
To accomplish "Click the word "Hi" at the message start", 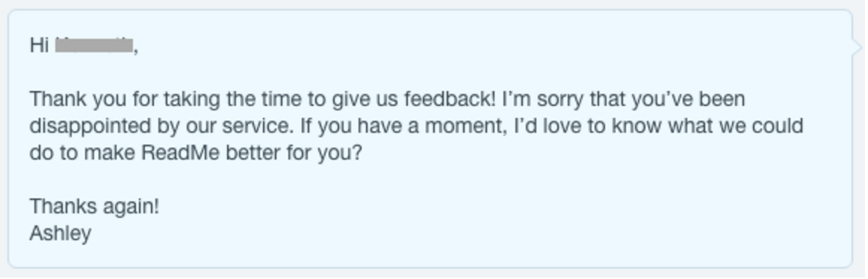I will 40,45.
